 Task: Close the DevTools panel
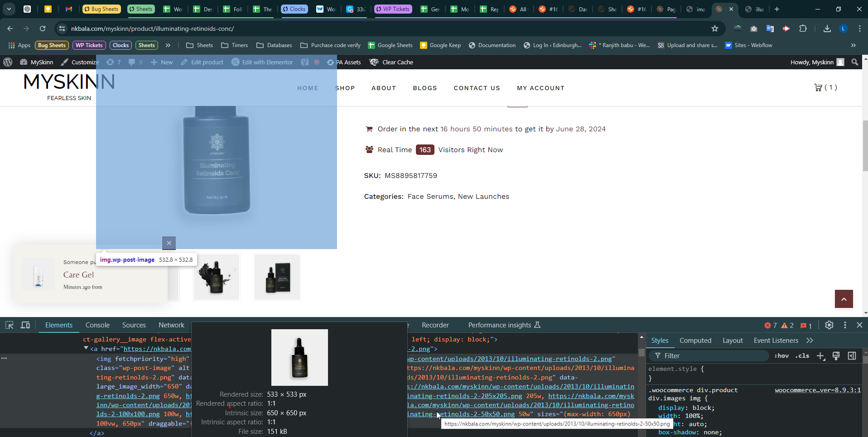click(859, 325)
